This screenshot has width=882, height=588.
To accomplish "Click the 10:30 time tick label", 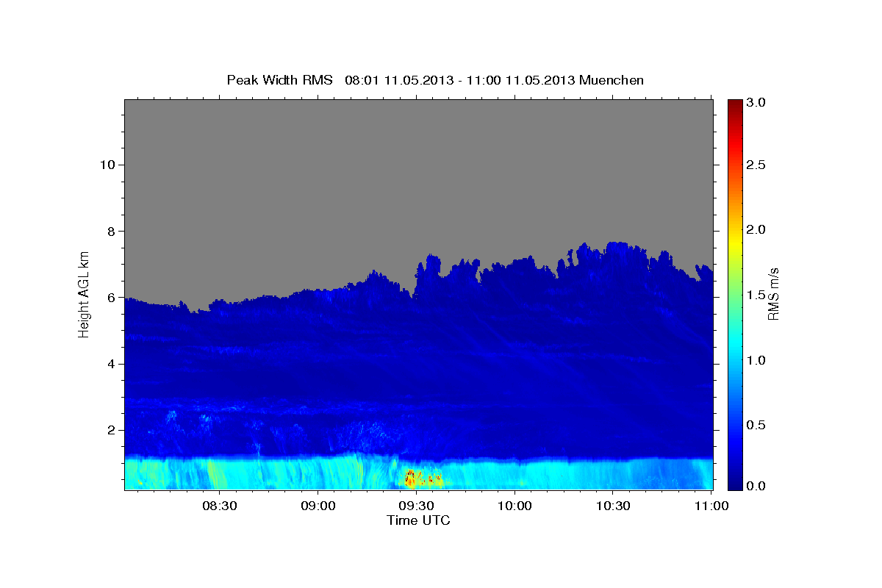I will tap(613, 506).
